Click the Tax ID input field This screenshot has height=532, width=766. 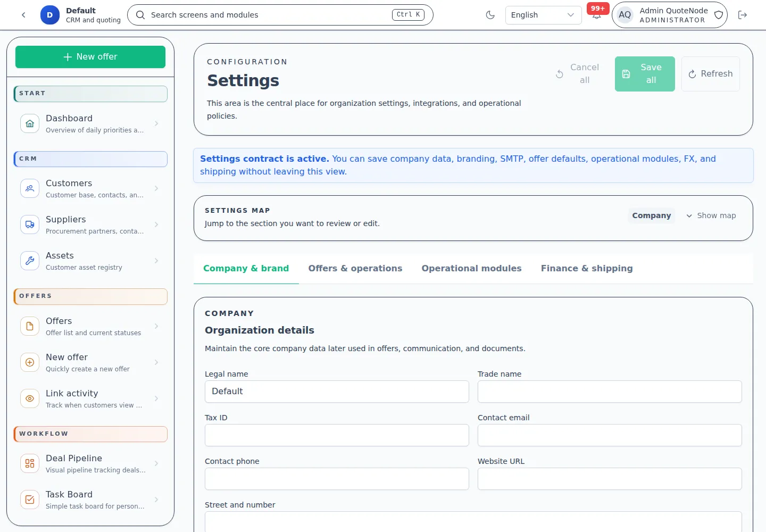coord(337,435)
